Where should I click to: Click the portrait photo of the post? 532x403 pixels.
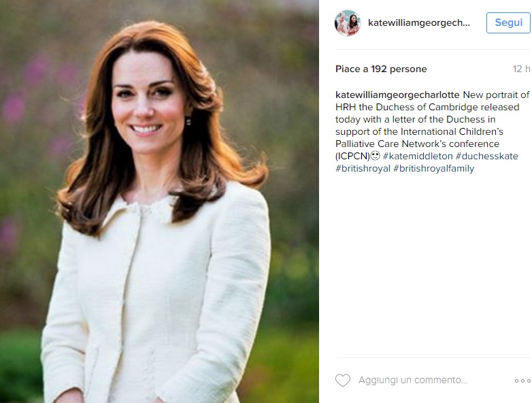click(159, 201)
